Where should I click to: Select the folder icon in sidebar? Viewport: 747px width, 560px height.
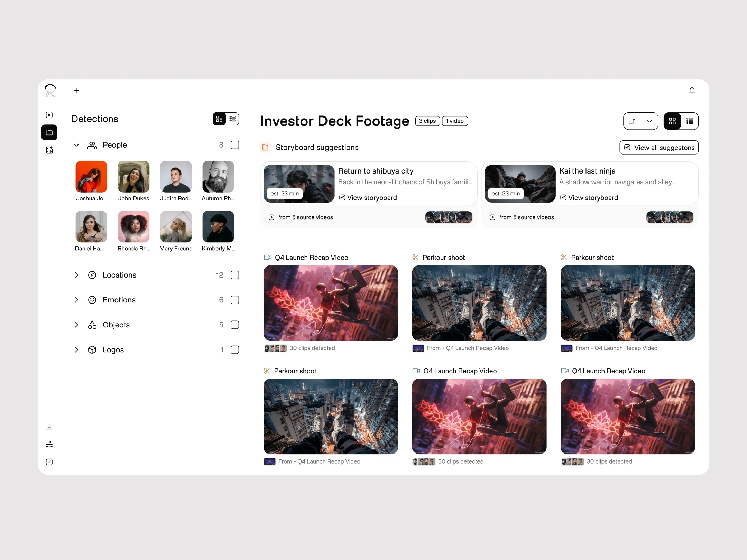coord(49,132)
